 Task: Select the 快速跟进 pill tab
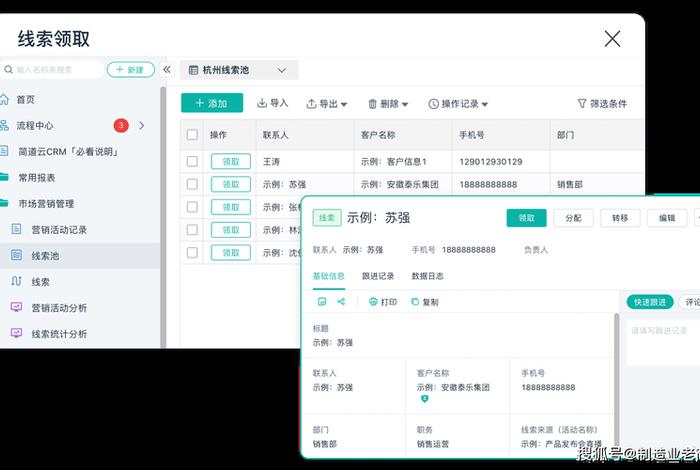point(650,302)
